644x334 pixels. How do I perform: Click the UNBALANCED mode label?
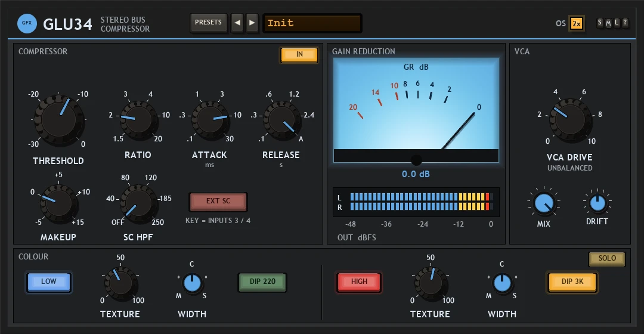coord(569,168)
